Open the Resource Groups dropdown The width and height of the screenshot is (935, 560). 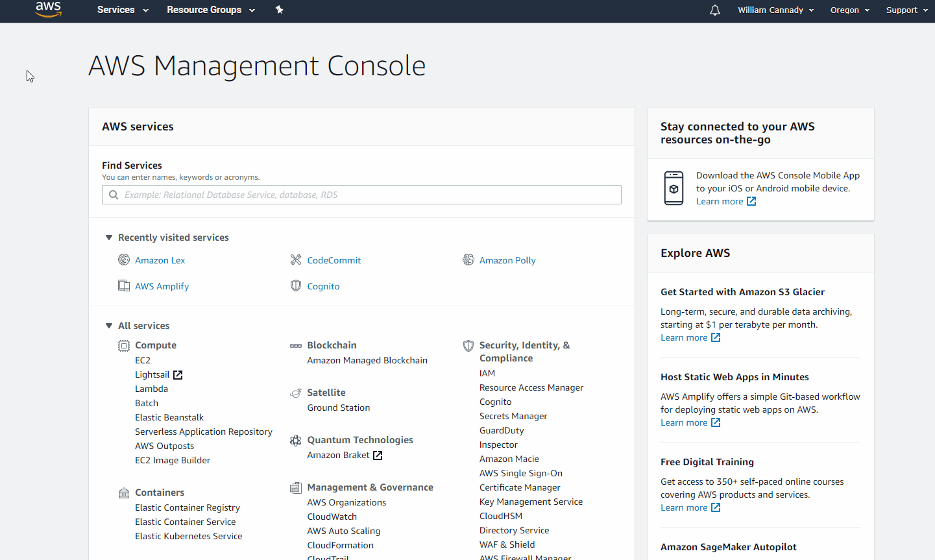pyautogui.click(x=211, y=10)
